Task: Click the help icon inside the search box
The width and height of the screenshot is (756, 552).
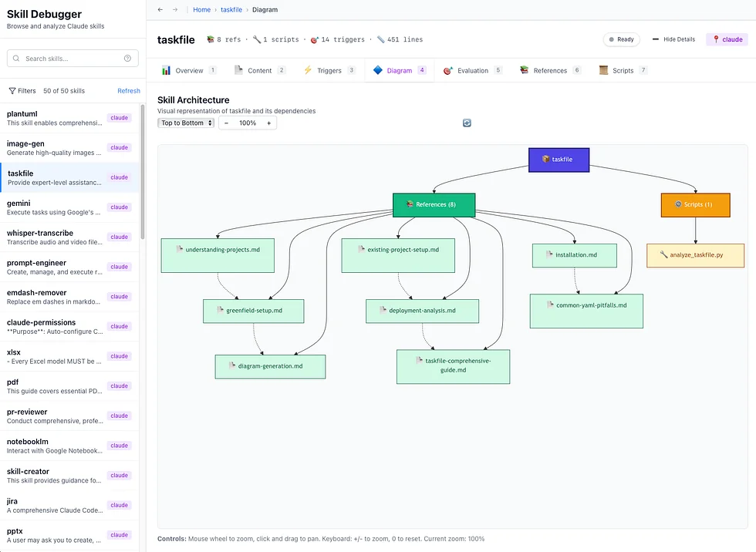Action: 128,58
